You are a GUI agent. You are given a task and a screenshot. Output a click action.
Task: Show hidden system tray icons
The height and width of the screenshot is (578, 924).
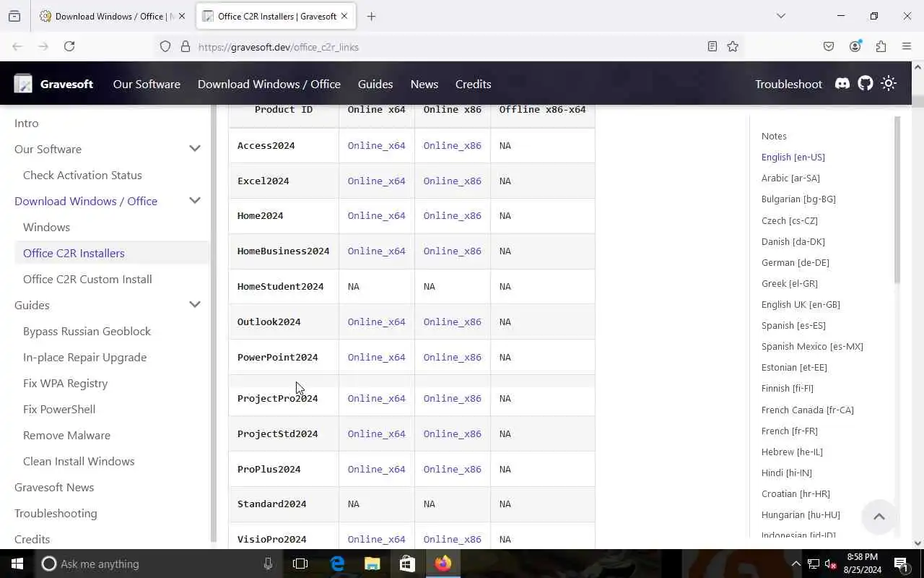tap(796, 564)
